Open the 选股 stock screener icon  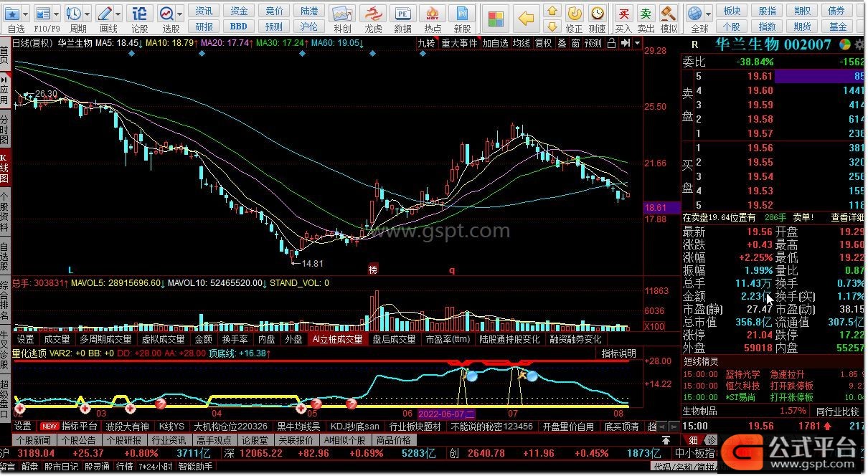coord(166,14)
